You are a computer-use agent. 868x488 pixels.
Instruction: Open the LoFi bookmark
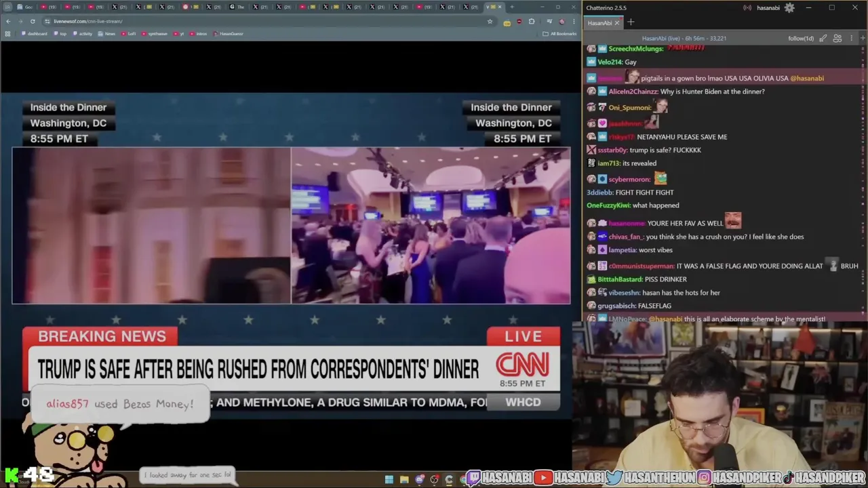click(129, 33)
